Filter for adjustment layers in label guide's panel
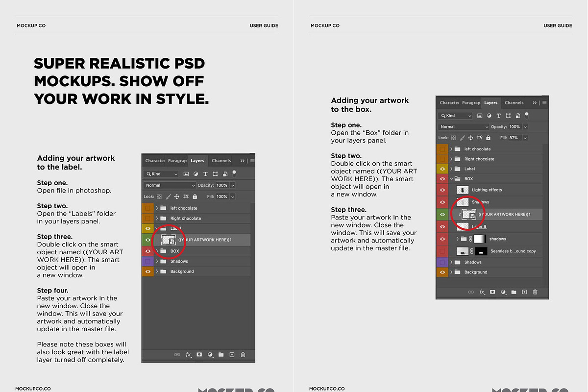The width and height of the screenshot is (588, 392). click(196, 174)
